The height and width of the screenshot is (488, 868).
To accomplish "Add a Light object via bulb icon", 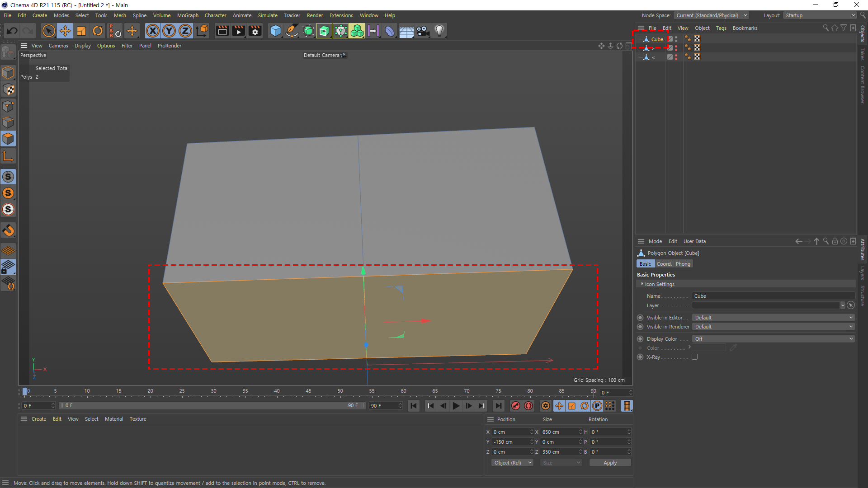I will point(439,31).
